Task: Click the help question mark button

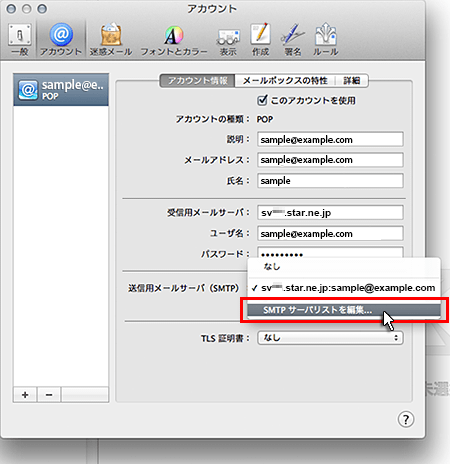Action: [x=406, y=419]
